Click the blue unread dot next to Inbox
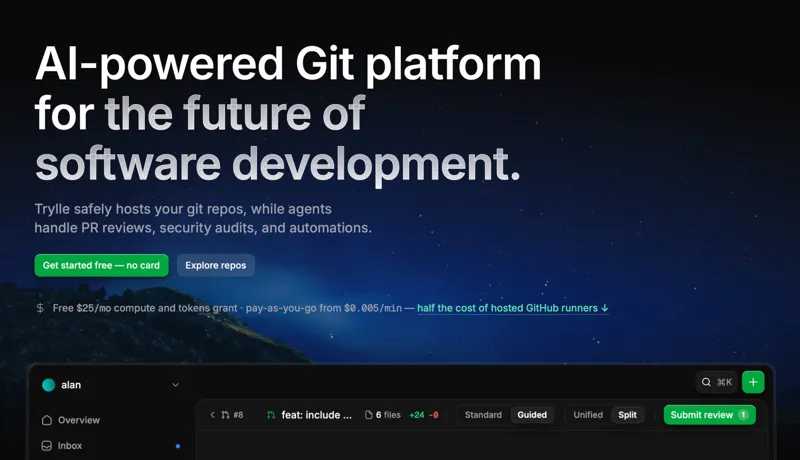This screenshot has width=800, height=460. (x=178, y=446)
